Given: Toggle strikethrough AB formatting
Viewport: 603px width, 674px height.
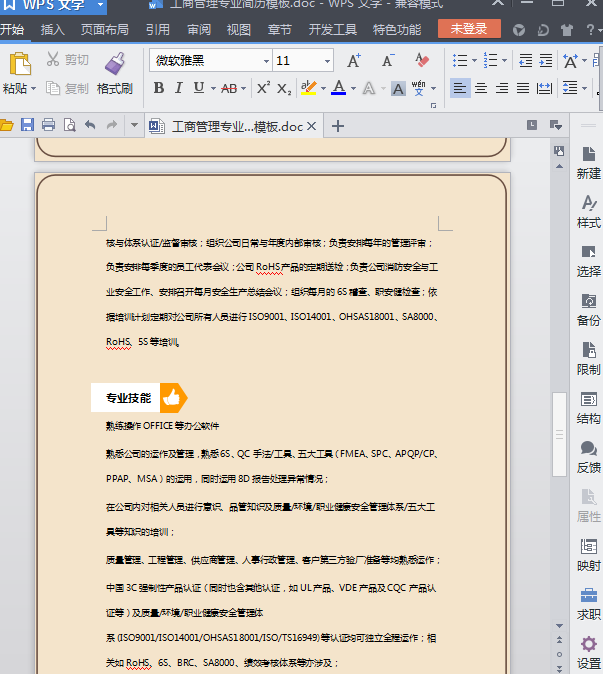Looking at the screenshot, I should tap(229, 89).
